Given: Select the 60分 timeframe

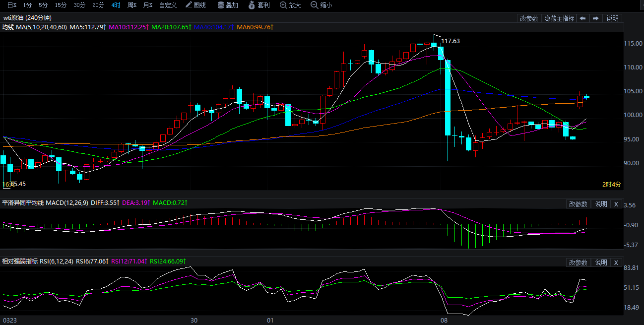Looking at the screenshot, I should tap(98, 5).
